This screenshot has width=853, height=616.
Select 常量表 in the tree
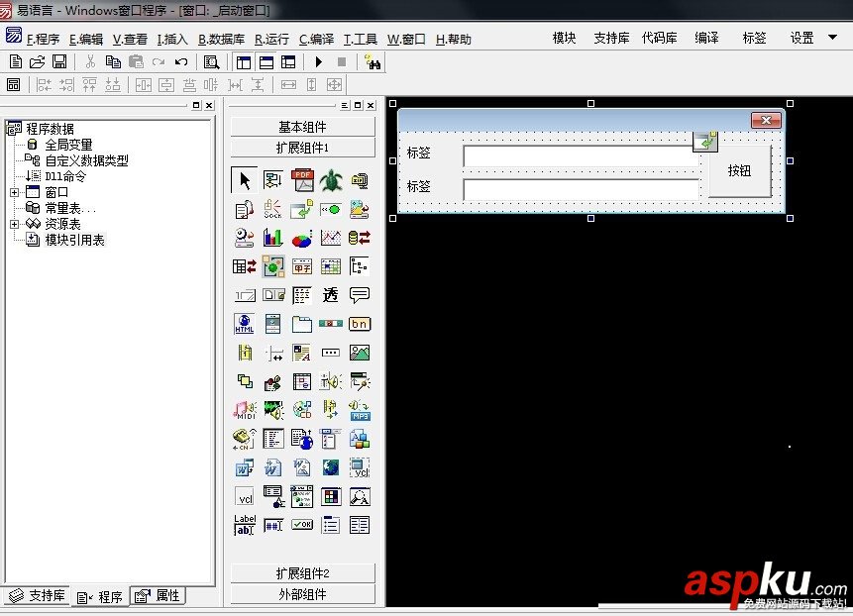tap(69, 208)
